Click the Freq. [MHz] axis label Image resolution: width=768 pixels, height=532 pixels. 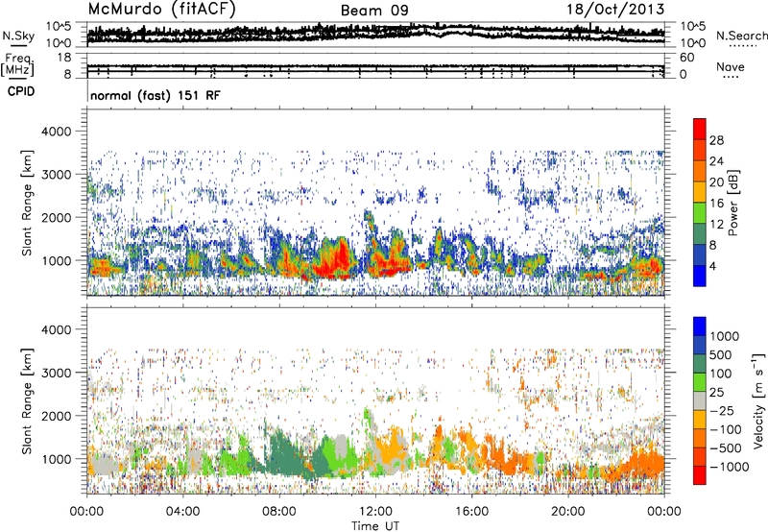(x=17, y=64)
